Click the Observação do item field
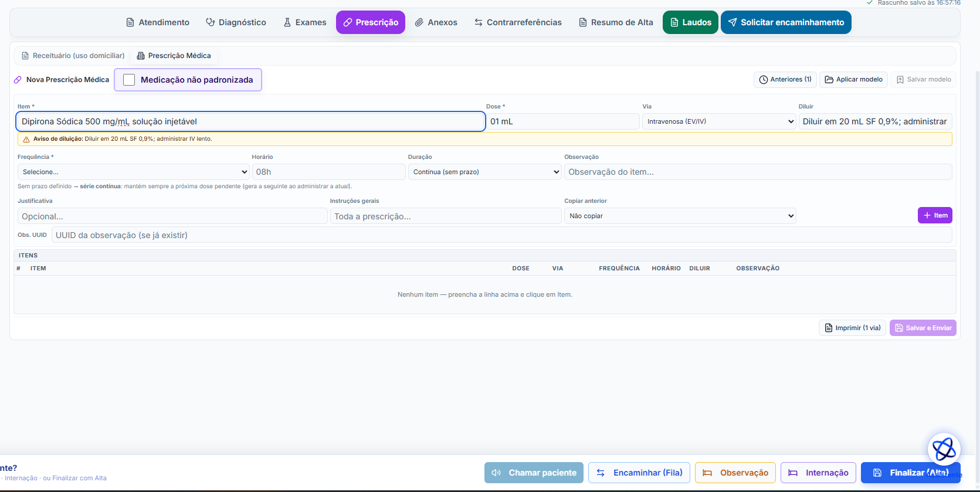Viewport: 980px width, 492px height. (758, 172)
